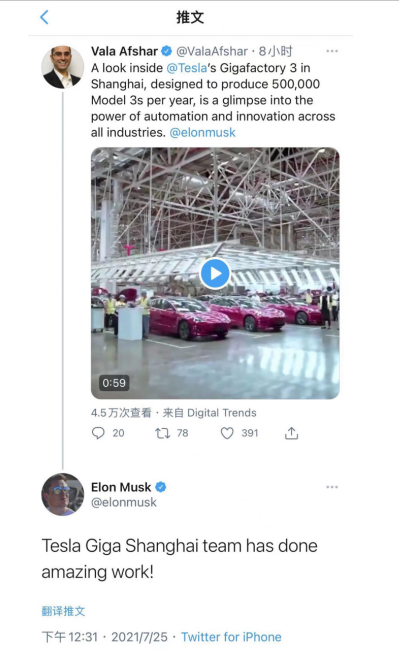
Task: Play the Gigafactory video
Action: [215, 274]
